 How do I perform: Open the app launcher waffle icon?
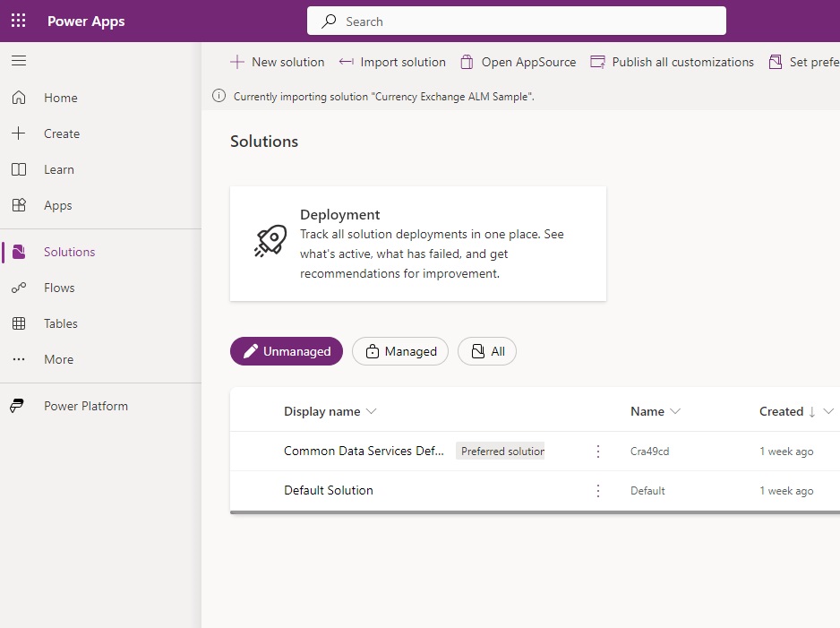[x=18, y=21]
